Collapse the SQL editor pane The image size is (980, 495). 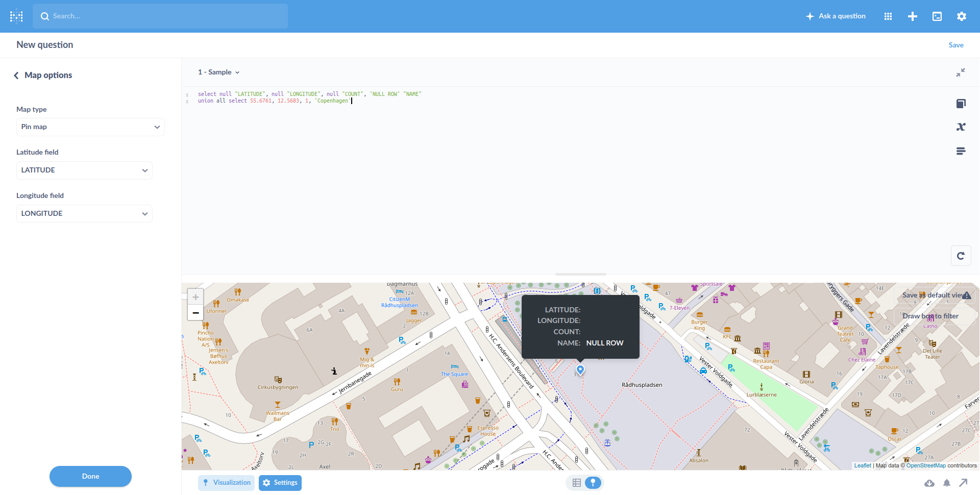pyautogui.click(x=962, y=72)
